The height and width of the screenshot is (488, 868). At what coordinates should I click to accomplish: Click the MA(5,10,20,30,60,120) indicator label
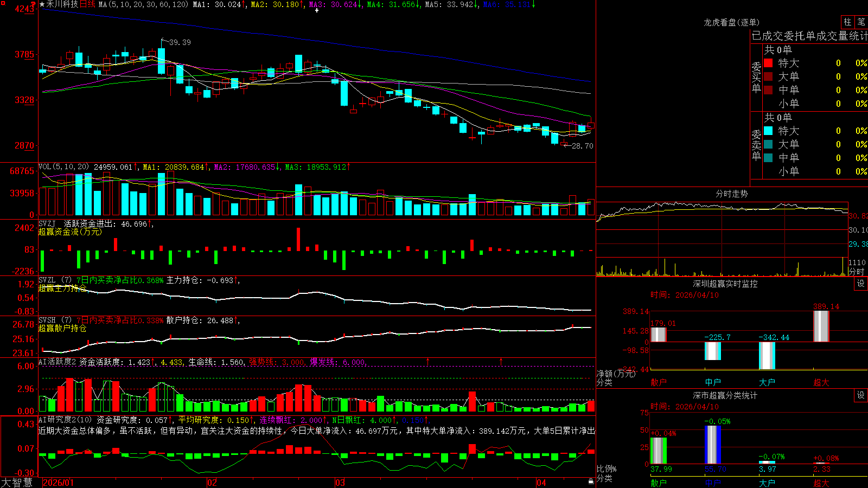point(143,4)
